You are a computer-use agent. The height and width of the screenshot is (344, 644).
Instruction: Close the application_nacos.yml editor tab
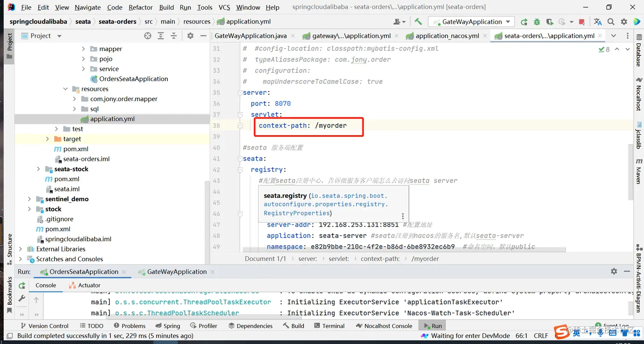(x=484, y=36)
